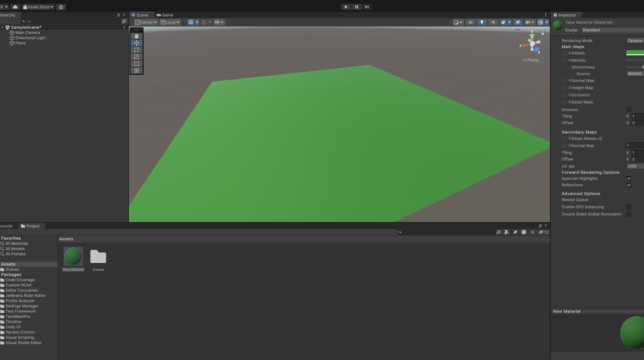Uncheck Reflections option
The image size is (644, 360).
(x=629, y=185)
